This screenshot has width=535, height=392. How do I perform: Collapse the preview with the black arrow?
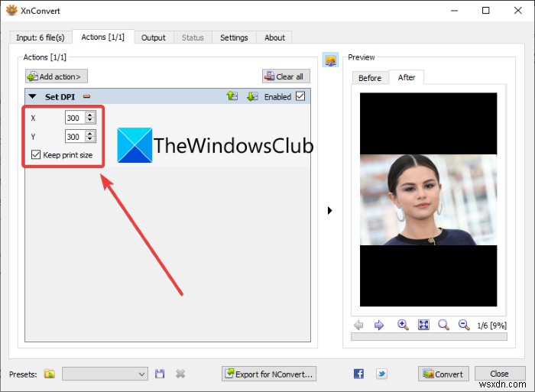(329, 210)
